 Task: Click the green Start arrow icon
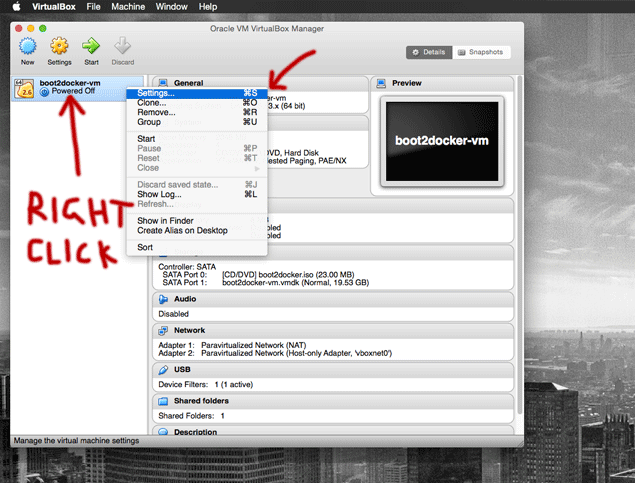[x=91, y=46]
